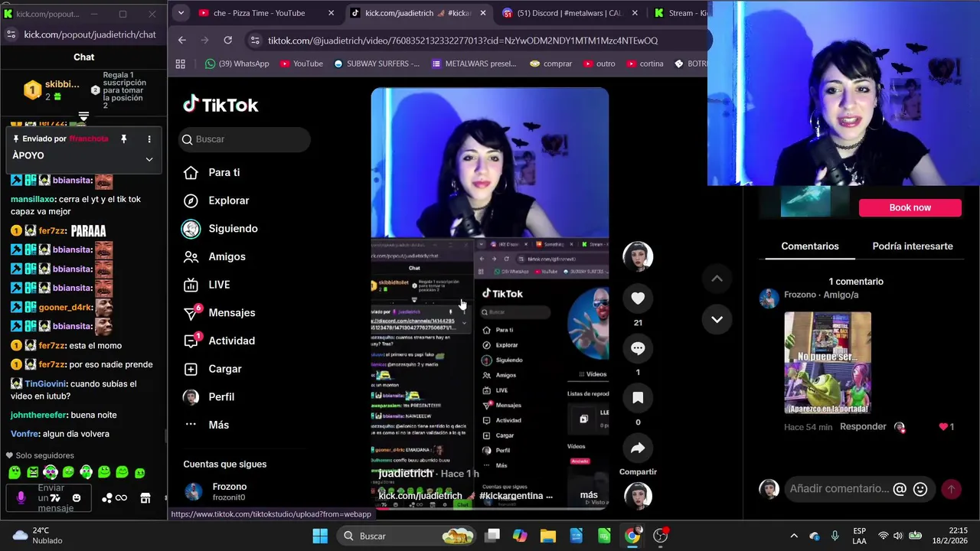Screen dimensions: 980x551
Task: Open juadietrich username on video
Action: 406,473
